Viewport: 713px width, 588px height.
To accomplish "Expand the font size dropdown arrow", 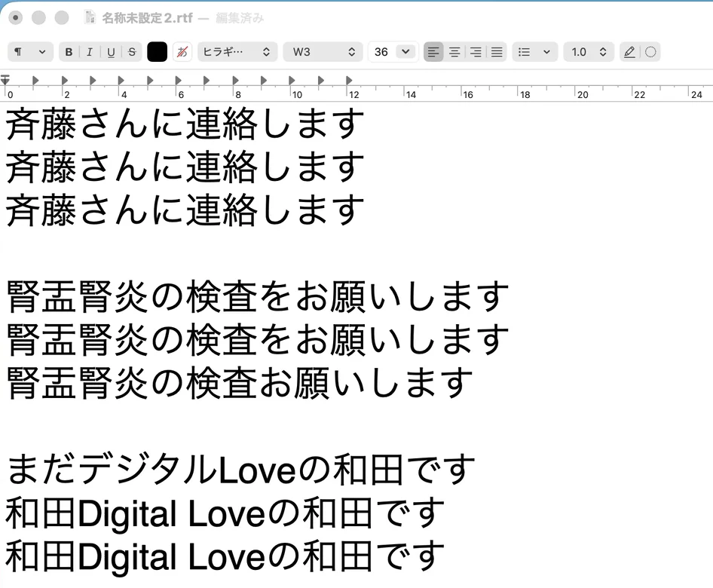I will point(405,51).
